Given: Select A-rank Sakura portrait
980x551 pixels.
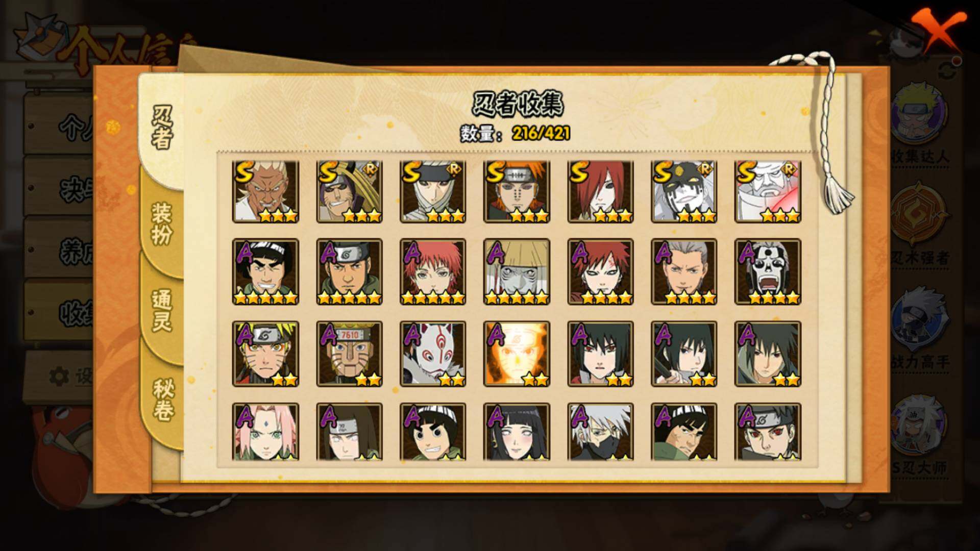Looking at the screenshot, I should pyautogui.click(x=265, y=432).
